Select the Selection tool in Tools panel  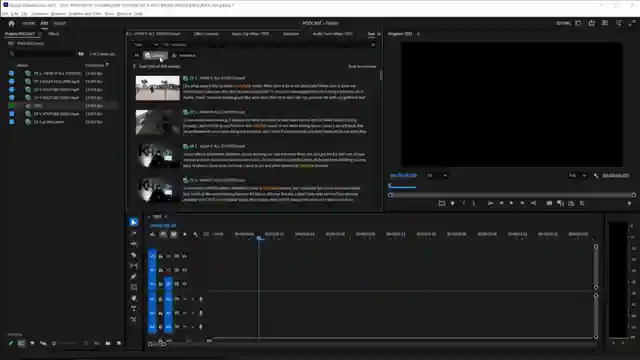pos(133,222)
